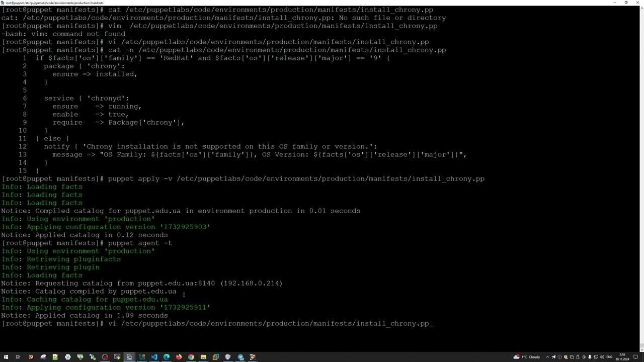Image resolution: width=644 pixels, height=362 pixels.
Task: Open Telegram from the taskbar
Action: pyautogui.click(x=240, y=357)
